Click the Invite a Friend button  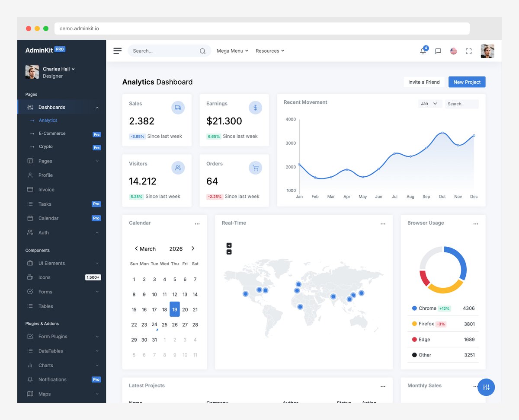click(424, 82)
